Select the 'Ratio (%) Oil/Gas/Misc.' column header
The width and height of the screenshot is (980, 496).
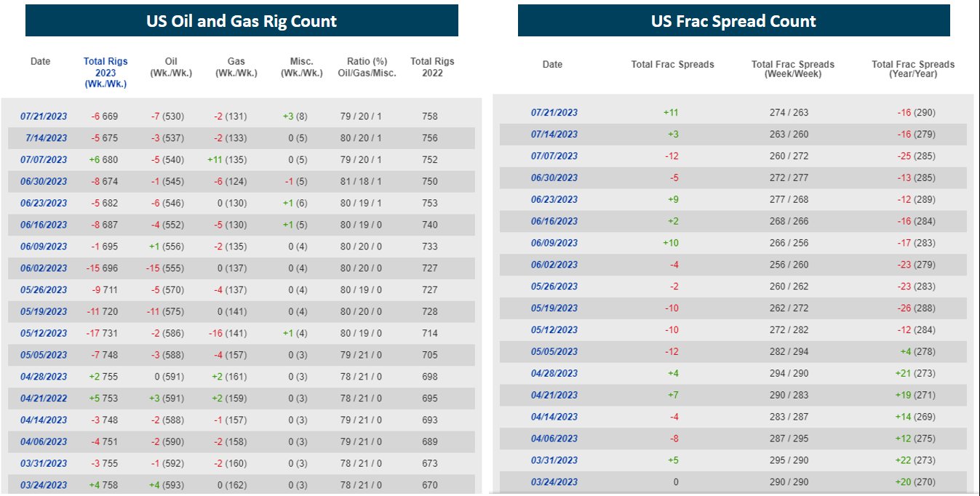(367, 67)
